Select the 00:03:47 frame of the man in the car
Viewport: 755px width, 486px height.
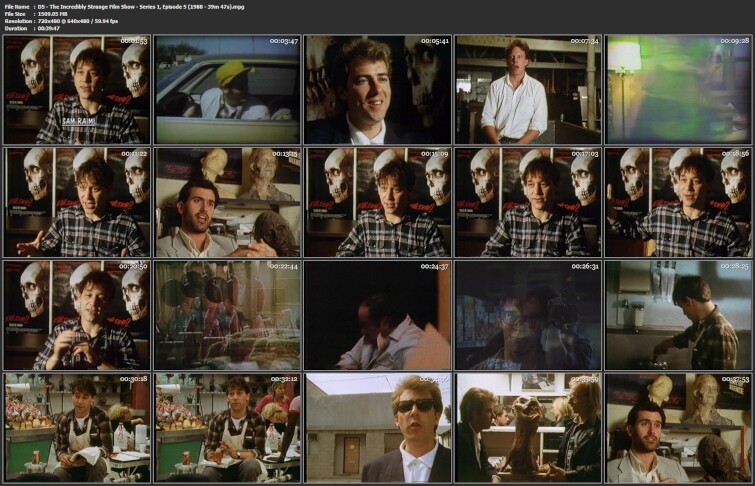pyautogui.click(x=227, y=90)
